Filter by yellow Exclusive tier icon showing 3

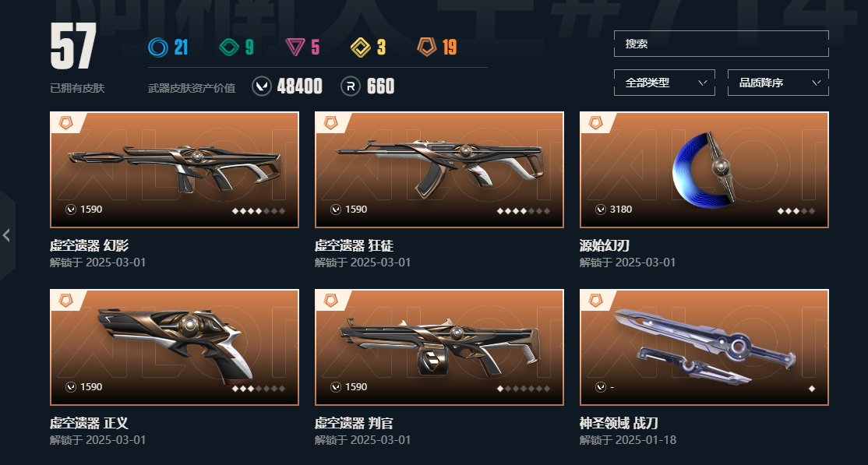[x=361, y=47]
